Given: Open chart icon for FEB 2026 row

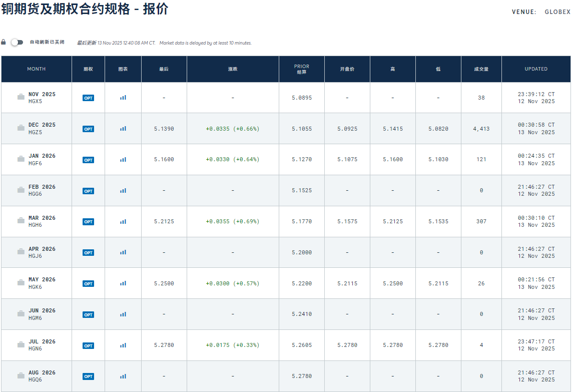Looking at the screenshot, I should coord(123,191).
